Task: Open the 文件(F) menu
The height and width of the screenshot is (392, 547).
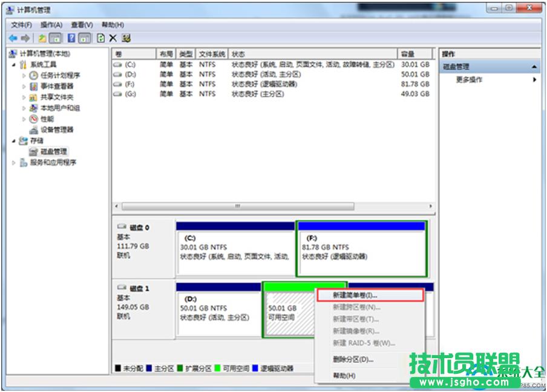Action: tap(21, 25)
